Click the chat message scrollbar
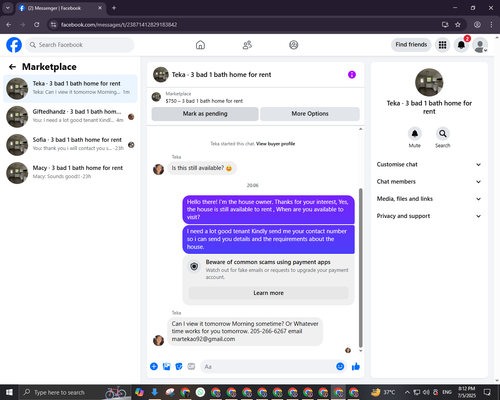 click(x=360, y=268)
